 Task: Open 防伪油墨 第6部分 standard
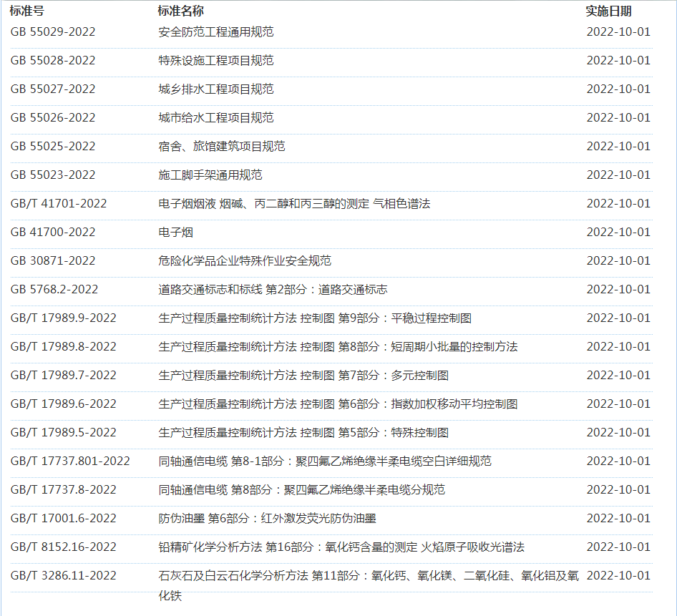pyautogui.click(x=267, y=518)
